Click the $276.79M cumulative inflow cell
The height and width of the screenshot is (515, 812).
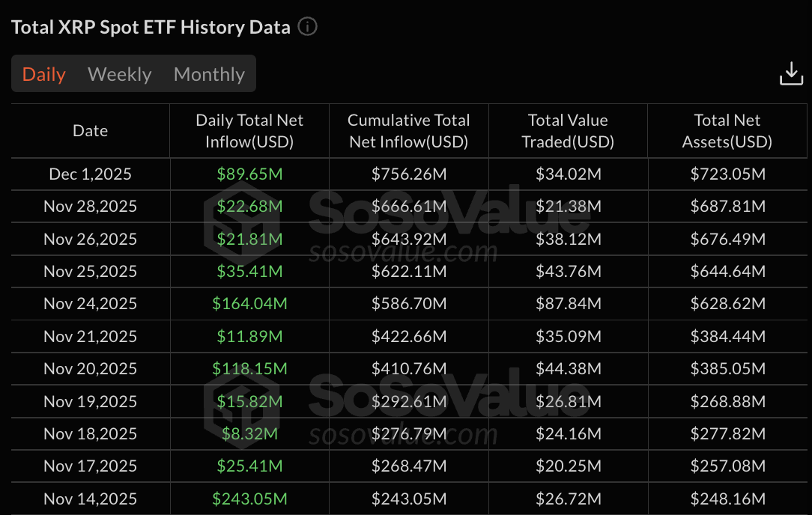[408, 433]
